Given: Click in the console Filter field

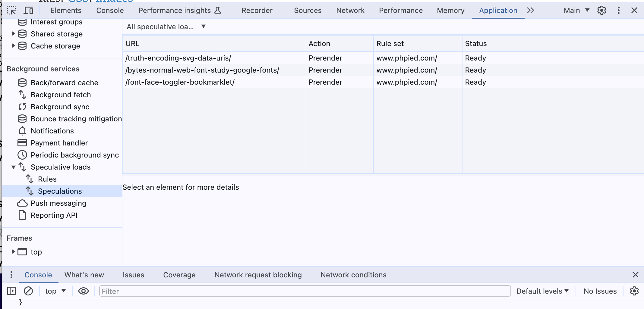Looking at the screenshot, I should [x=305, y=291].
